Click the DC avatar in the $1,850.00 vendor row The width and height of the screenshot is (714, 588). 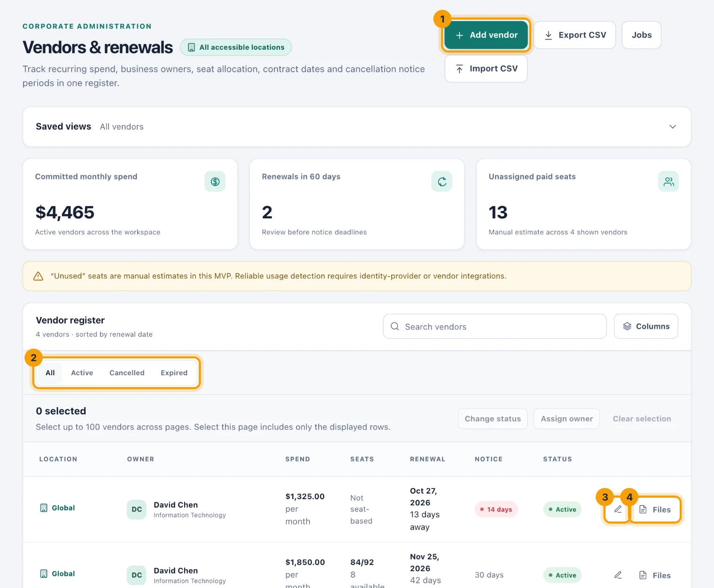click(137, 575)
